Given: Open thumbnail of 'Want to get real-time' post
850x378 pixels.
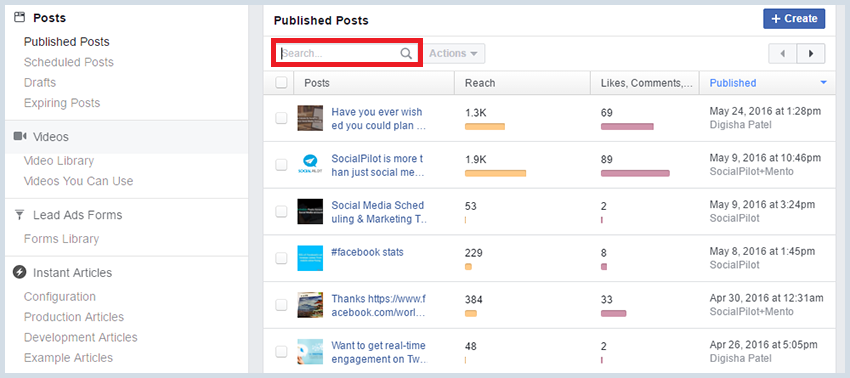Looking at the screenshot, I should 310,352.
